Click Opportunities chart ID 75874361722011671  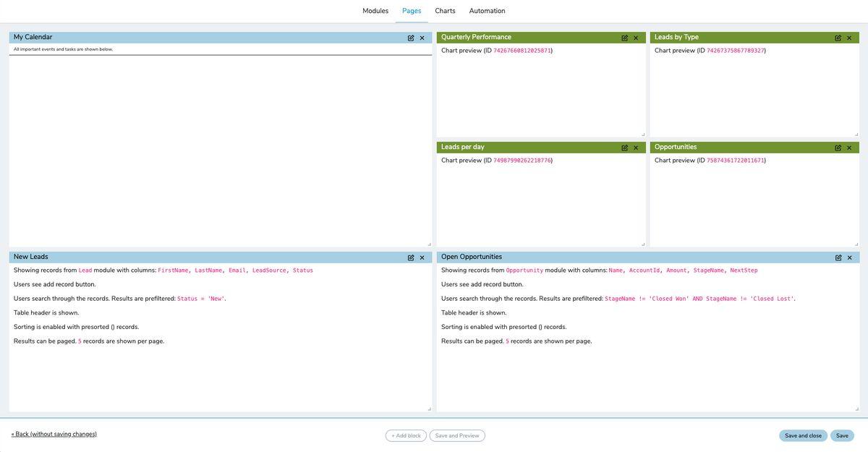[x=736, y=161]
